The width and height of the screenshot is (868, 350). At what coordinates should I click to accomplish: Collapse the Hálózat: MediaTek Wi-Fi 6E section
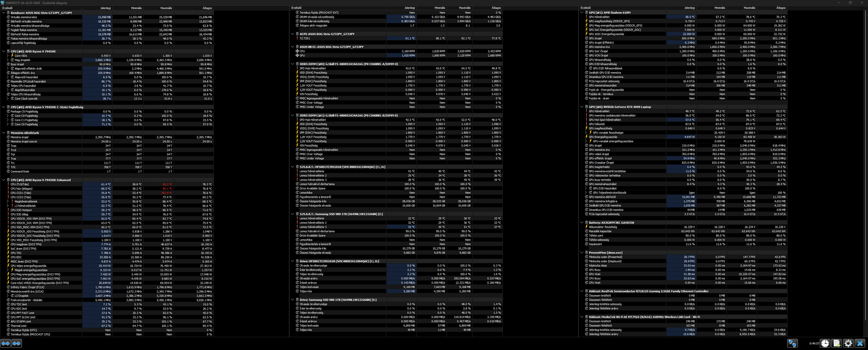(582, 317)
